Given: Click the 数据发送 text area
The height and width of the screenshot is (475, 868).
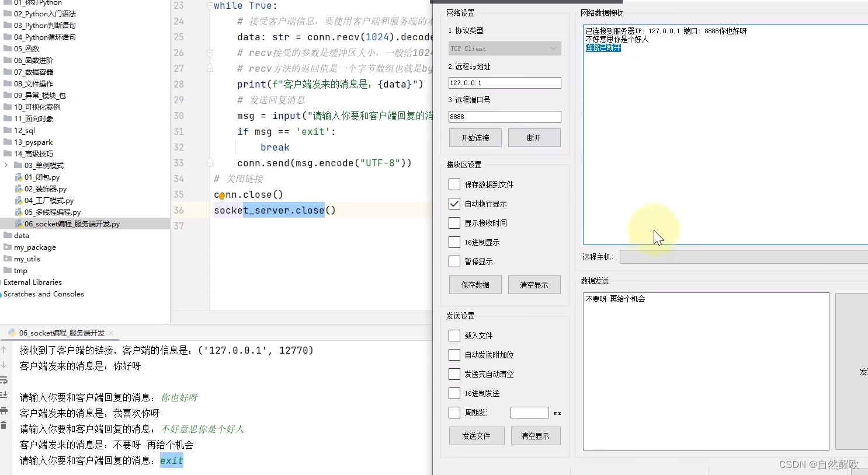Looking at the screenshot, I should (706, 372).
